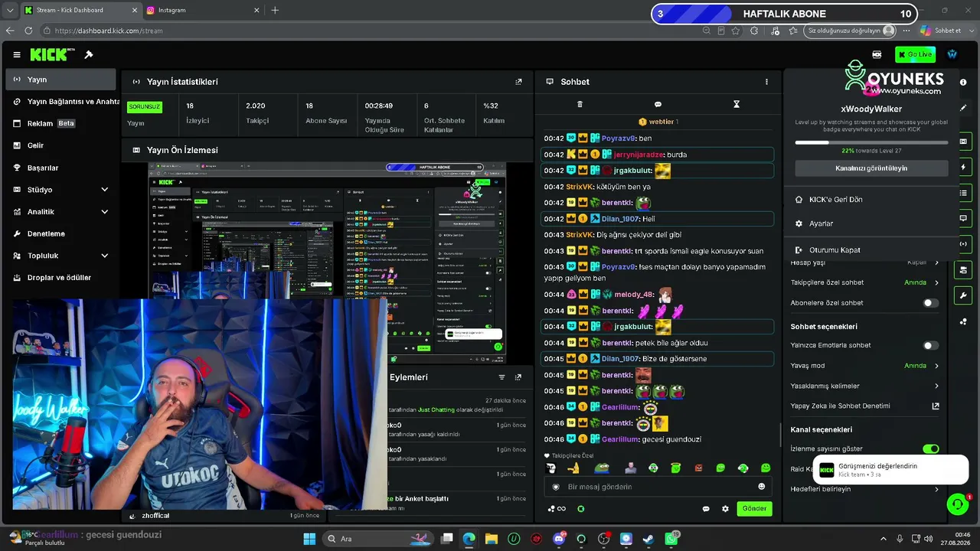Viewport: 980px width, 551px height.
Task: Open File Explorer from the taskbar
Action: (491, 539)
